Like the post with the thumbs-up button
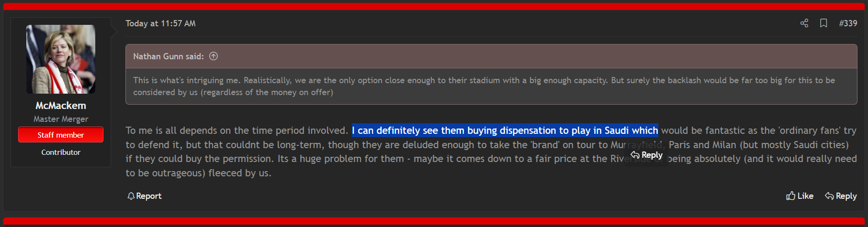Viewport: 868px width, 227px height. click(800, 196)
